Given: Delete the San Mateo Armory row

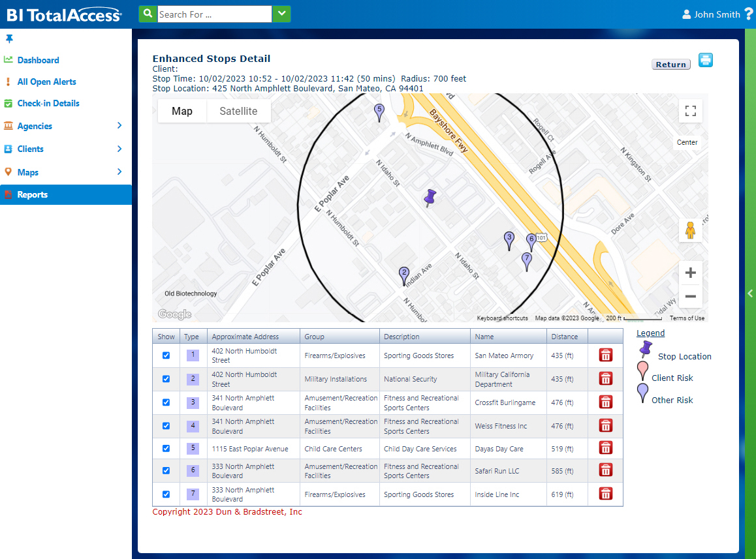Looking at the screenshot, I should click(606, 355).
